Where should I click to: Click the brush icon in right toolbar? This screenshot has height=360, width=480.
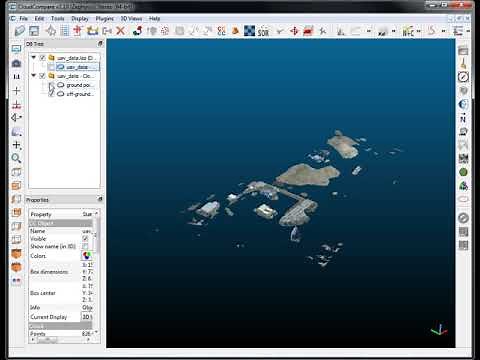tap(463, 63)
